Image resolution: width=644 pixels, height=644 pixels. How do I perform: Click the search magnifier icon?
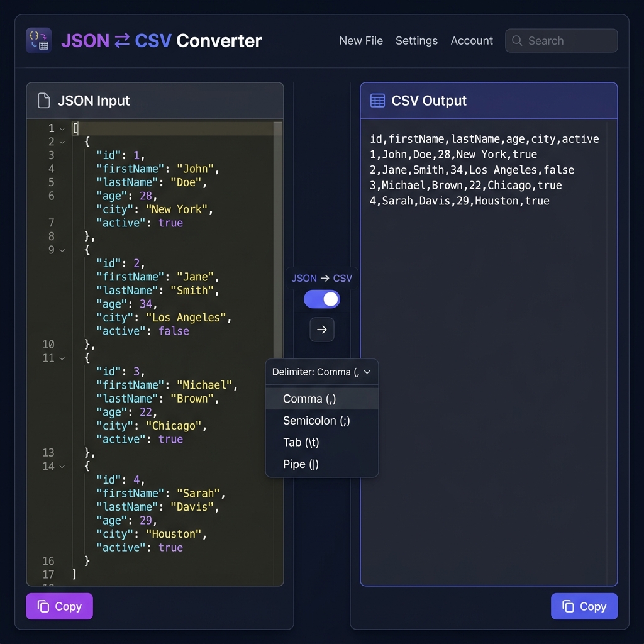pyautogui.click(x=517, y=41)
